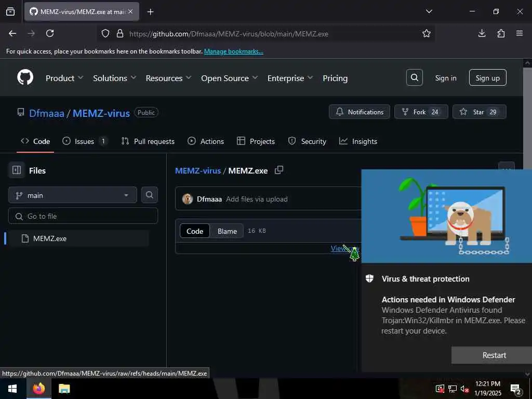Star the MEMZ-virus repository
Image resolution: width=532 pixels, height=399 pixels.
479,112
